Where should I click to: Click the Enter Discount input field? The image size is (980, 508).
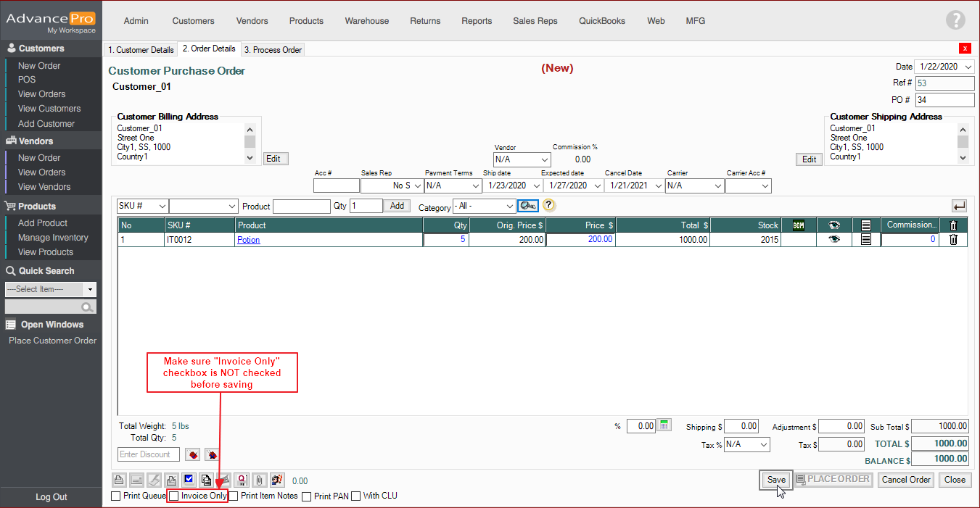(x=148, y=454)
